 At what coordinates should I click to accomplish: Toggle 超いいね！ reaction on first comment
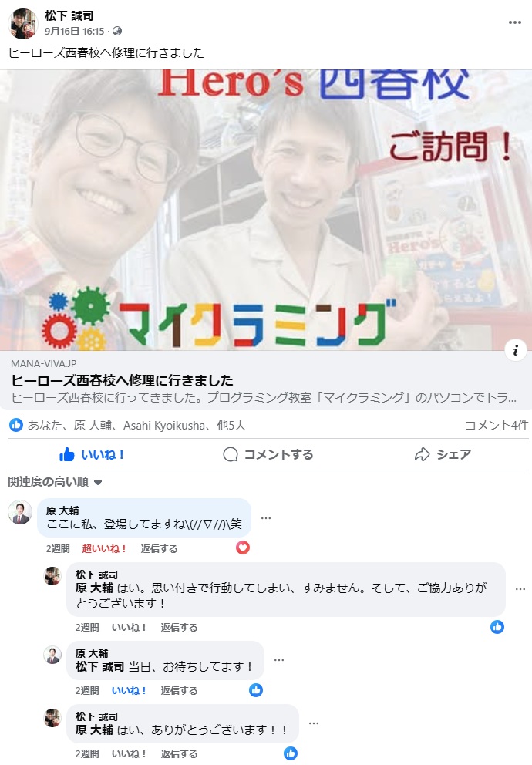pyautogui.click(x=104, y=549)
